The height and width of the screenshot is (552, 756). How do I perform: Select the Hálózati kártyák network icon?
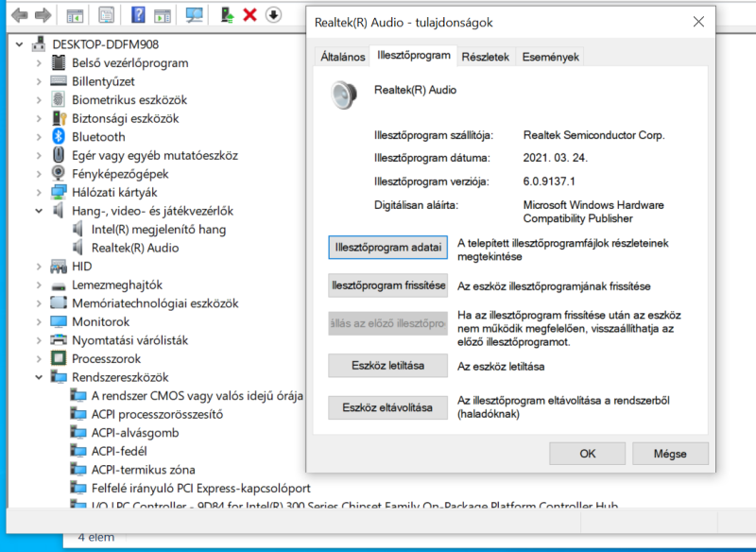pyautogui.click(x=59, y=192)
